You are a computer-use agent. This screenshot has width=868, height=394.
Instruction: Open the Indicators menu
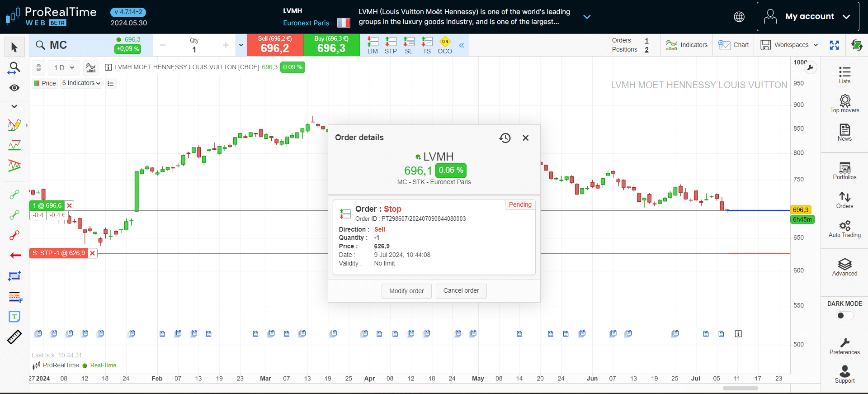coord(686,45)
